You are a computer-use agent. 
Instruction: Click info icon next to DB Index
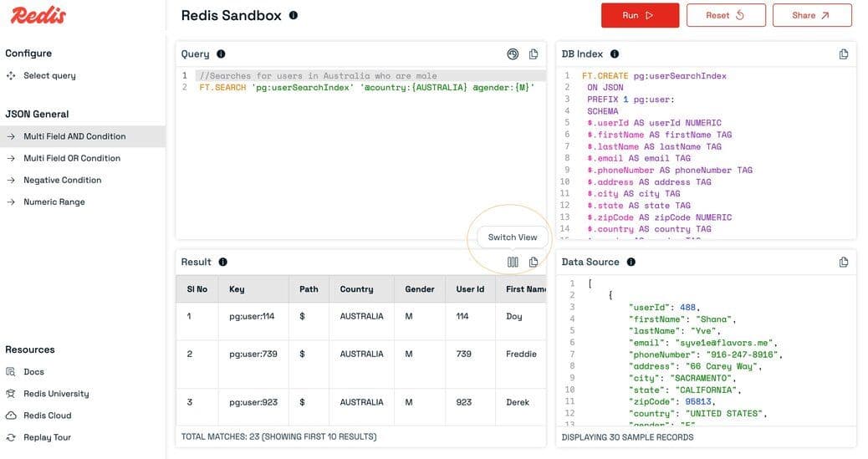[x=614, y=54]
